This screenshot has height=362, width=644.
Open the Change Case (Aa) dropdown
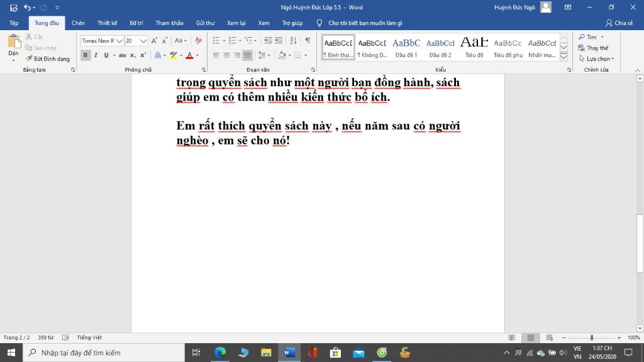pyautogui.click(x=180, y=41)
